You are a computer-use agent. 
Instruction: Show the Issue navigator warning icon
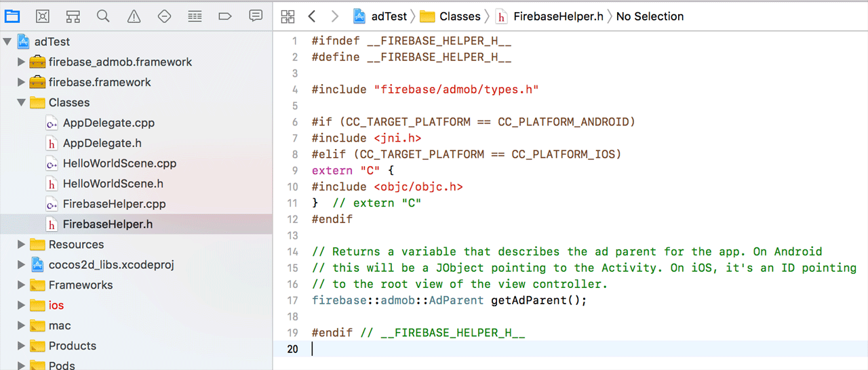pyautogui.click(x=134, y=16)
